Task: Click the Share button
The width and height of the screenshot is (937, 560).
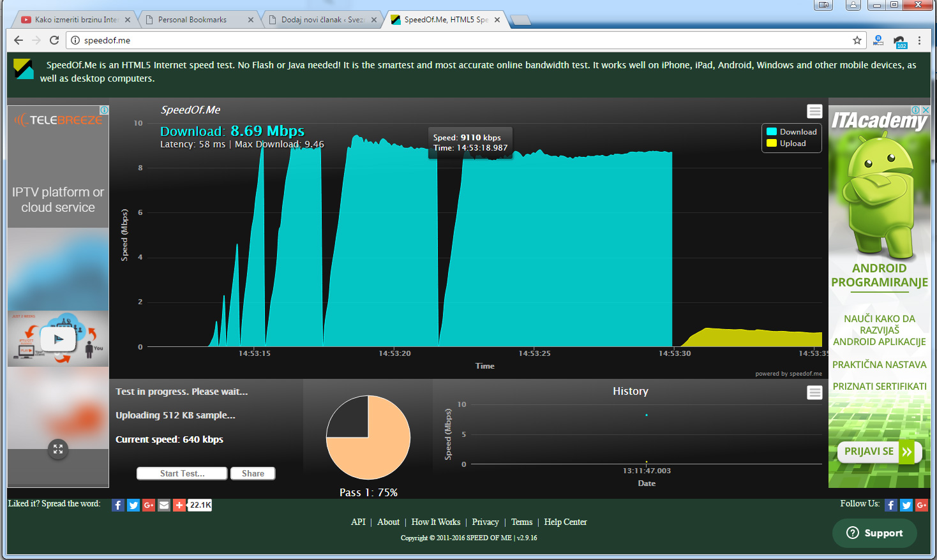Action: pos(253,473)
